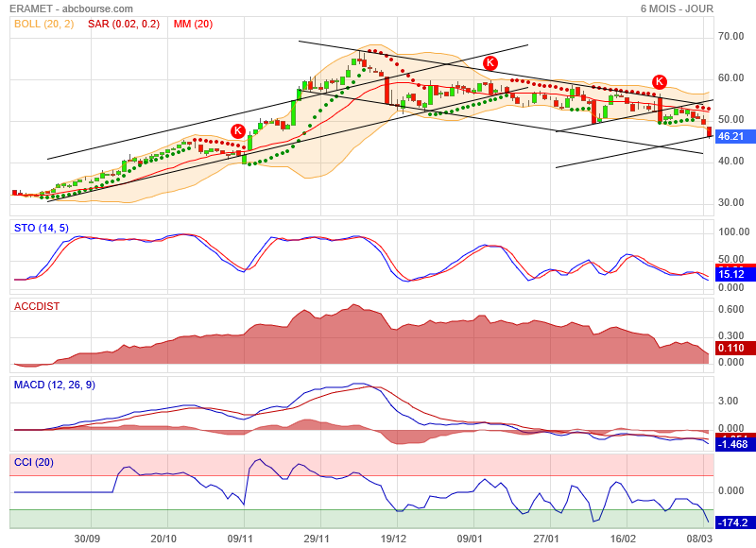The height and width of the screenshot is (548, 756).
Task: Click the 30.00 price axis label
Action: 730,202
